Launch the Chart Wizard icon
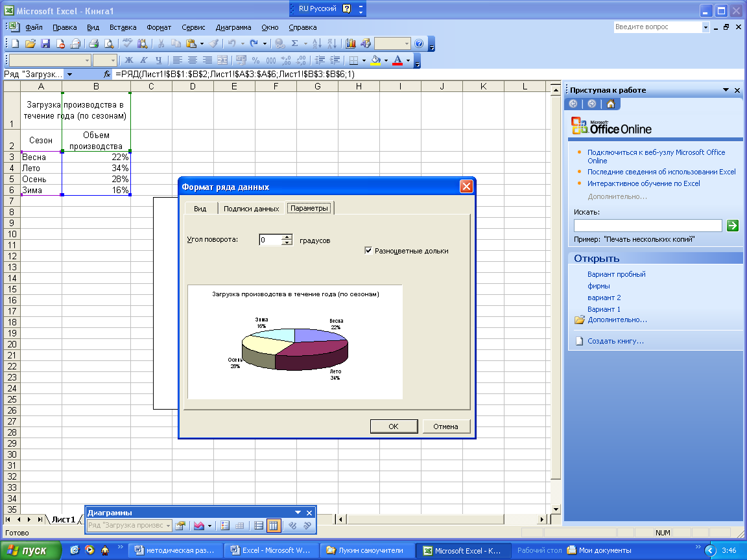 (x=351, y=44)
